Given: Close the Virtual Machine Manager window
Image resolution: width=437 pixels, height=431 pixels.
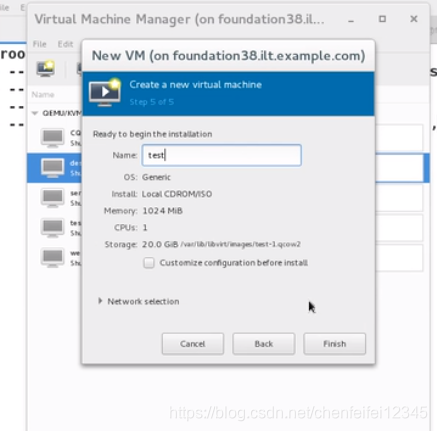Looking at the screenshot, I should point(414,19).
